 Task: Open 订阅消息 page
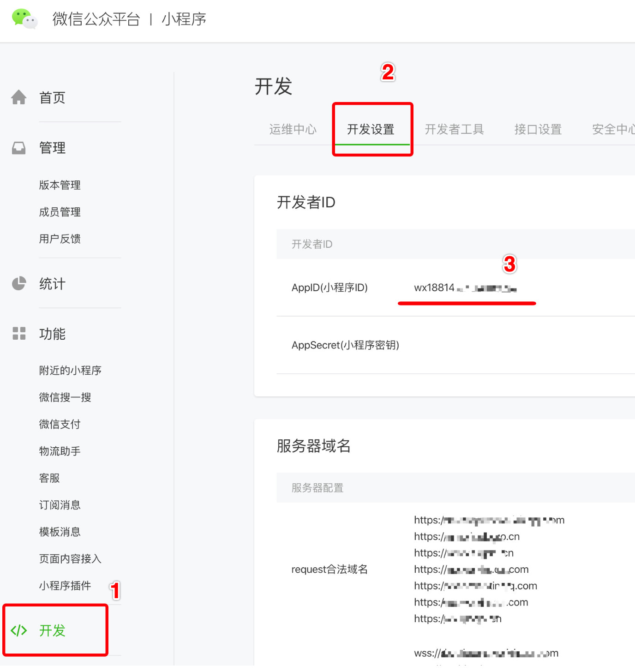(60, 505)
